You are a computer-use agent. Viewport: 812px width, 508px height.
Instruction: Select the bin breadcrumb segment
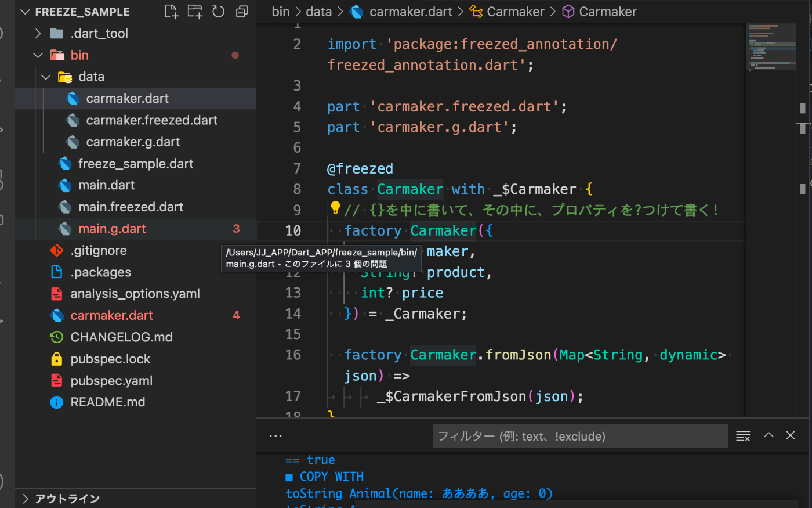[281, 12]
